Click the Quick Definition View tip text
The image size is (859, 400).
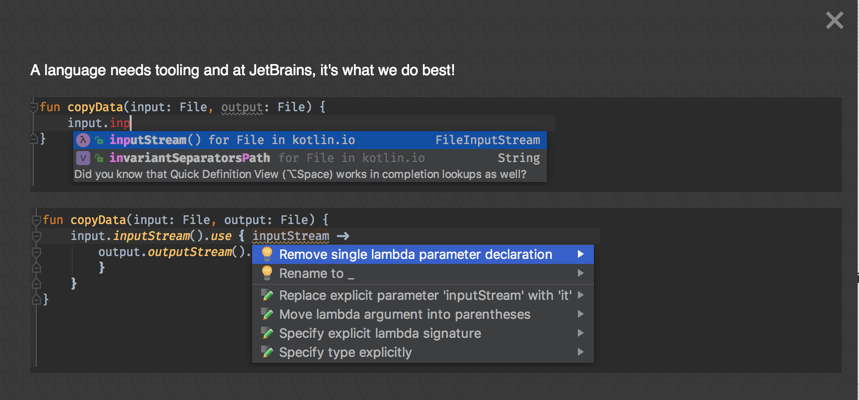[x=300, y=175]
